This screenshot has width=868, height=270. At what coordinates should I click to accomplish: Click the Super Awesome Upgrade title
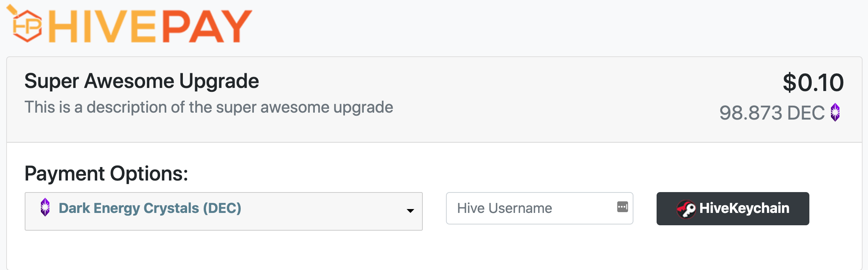pos(142,81)
